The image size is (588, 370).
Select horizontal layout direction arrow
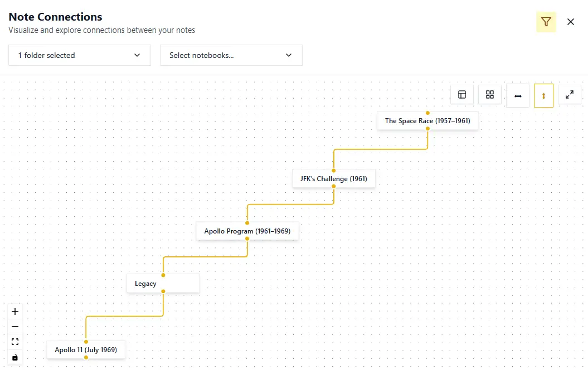point(518,96)
